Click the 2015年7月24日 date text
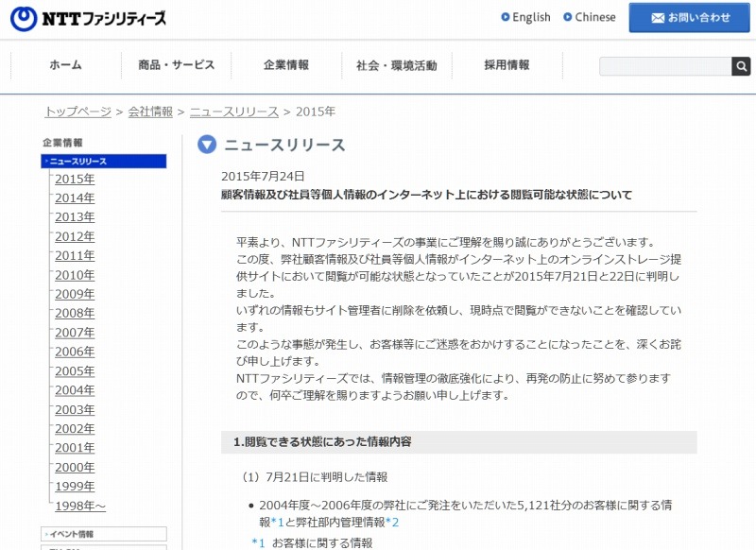This screenshot has width=756, height=550. (263, 177)
